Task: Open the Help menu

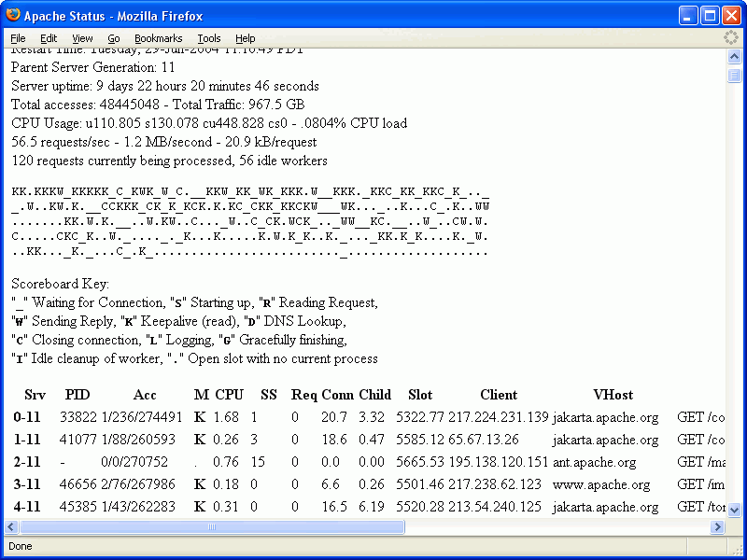Action: 245,37
